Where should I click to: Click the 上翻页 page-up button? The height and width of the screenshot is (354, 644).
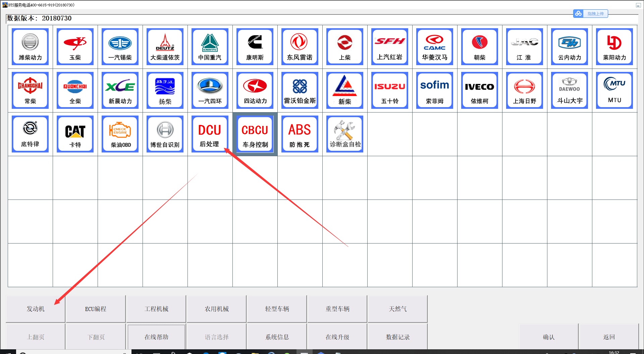[36, 337]
